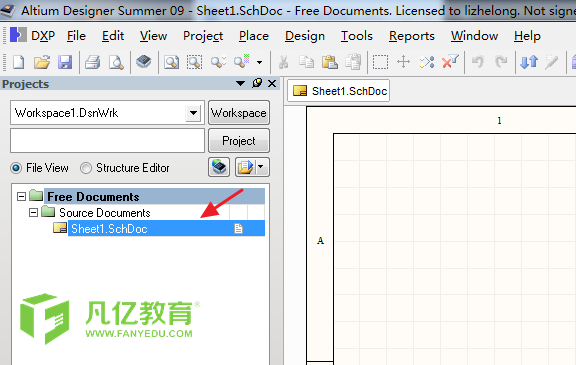Open the Tools menu
The image size is (576, 365).
[357, 36]
